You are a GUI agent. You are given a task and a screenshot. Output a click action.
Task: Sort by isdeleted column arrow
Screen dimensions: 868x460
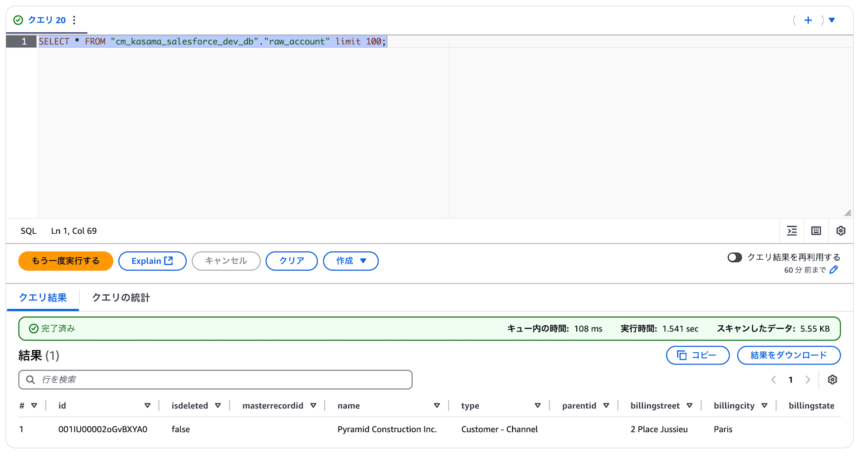(x=218, y=406)
